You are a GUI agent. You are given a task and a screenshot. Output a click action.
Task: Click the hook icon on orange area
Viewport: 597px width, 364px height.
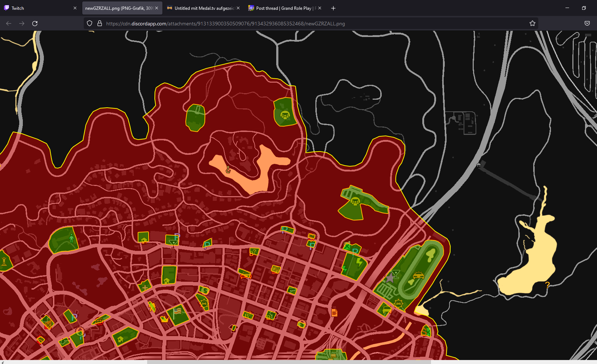pos(228,169)
